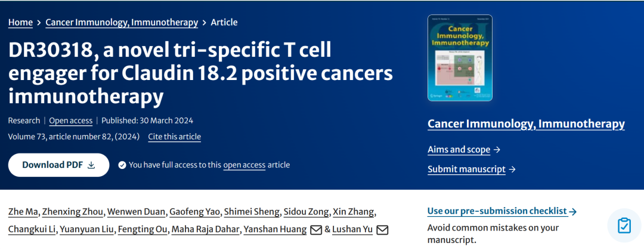Click the Download PDF button
The width and height of the screenshot is (644, 249).
point(58,165)
